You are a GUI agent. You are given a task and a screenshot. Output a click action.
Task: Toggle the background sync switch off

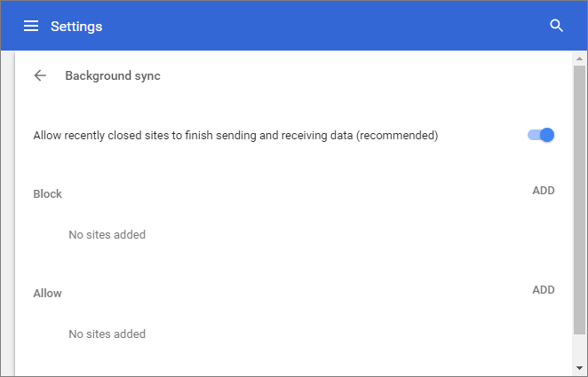(541, 135)
